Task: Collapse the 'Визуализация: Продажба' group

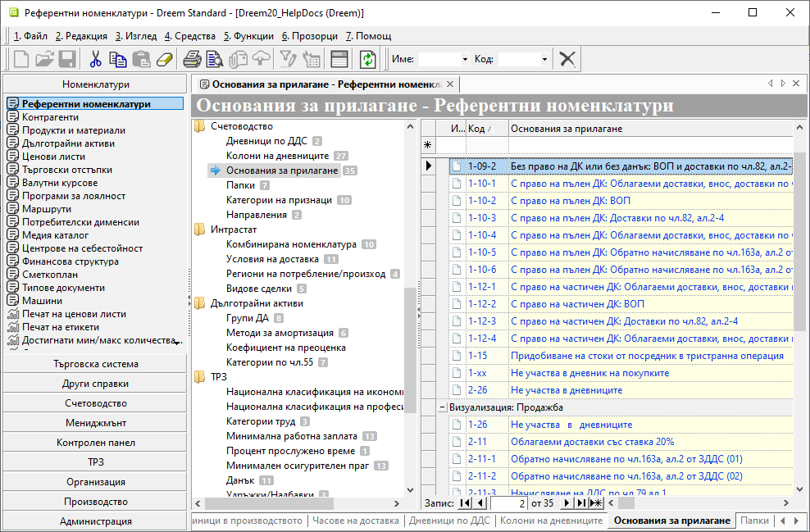Action: [442, 407]
